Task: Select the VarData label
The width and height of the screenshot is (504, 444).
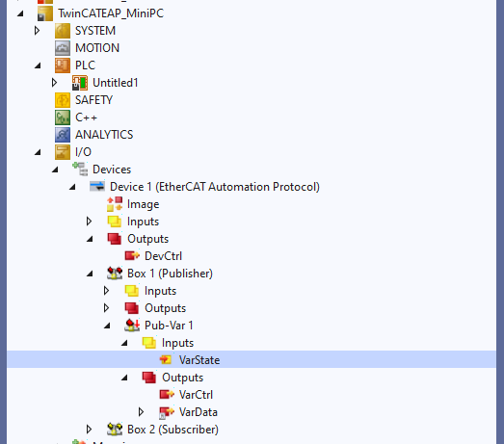Action: click(198, 412)
